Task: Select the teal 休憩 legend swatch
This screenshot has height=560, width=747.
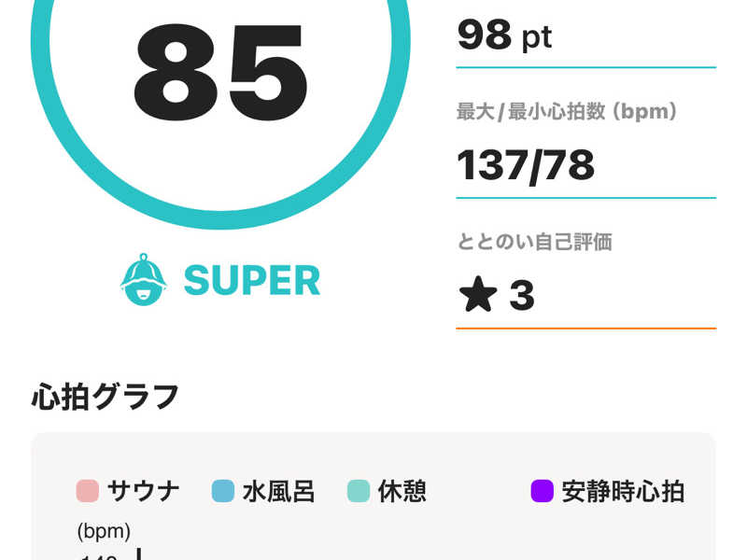Action: [359, 491]
